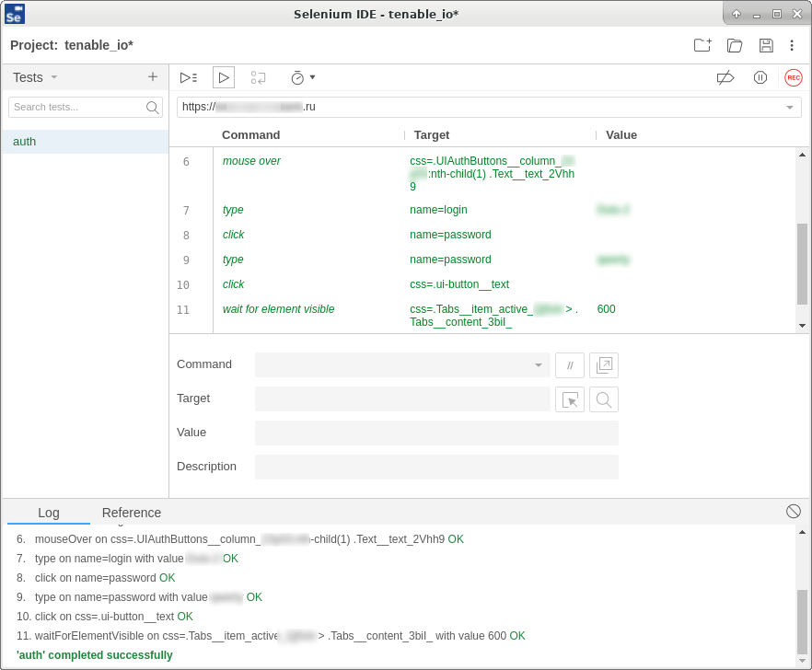Start recording with REC button
The height and width of the screenshot is (670, 812).
point(794,77)
